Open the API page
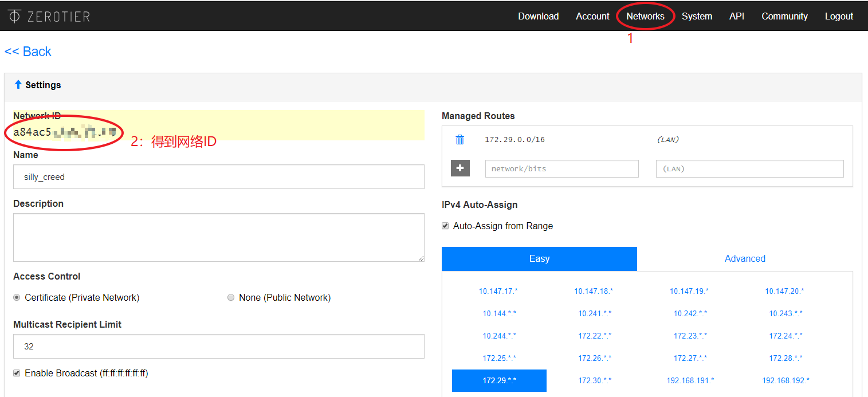The height and width of the screenshot is (397, 868). tap(737, 16)
